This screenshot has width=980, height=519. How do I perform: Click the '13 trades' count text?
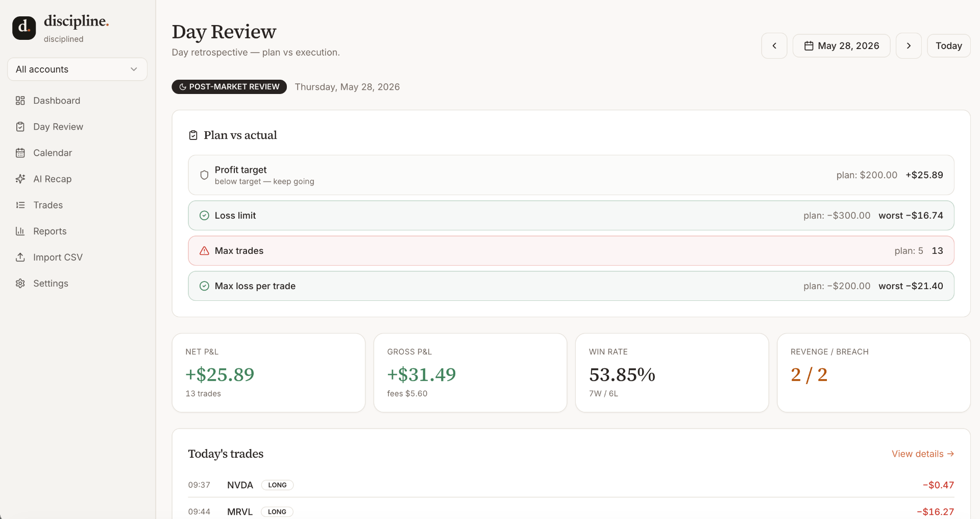(203, 393)
